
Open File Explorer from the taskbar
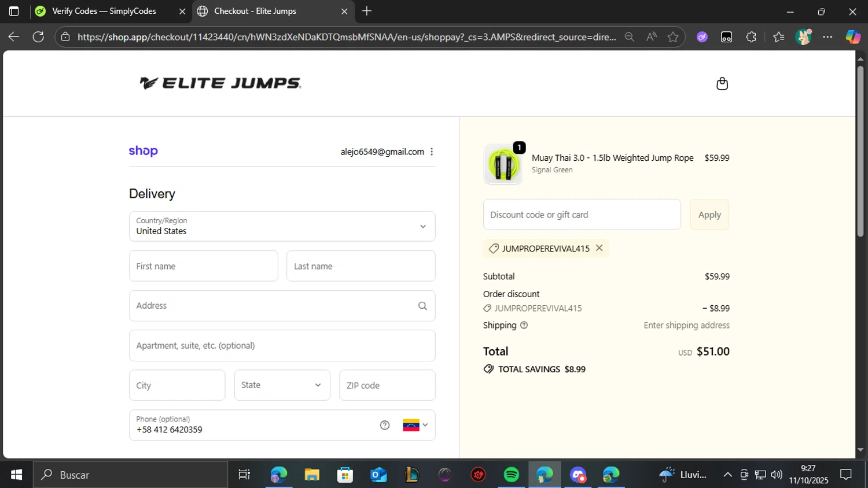coord(312,475)
